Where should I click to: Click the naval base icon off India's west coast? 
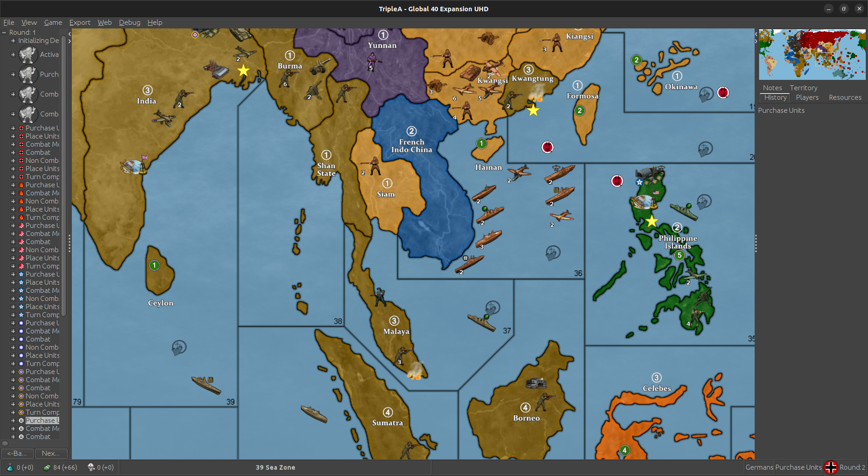point(134,166)
